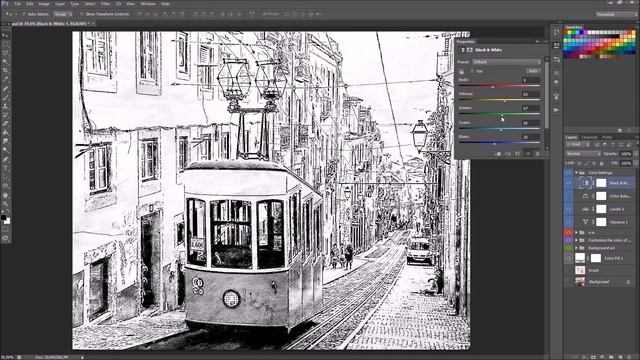Click the clip to layer icon in Properties
Viewport: 640px width, 360px height.
(498, 154)
